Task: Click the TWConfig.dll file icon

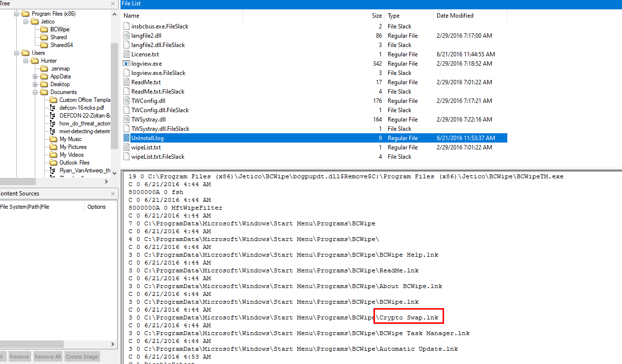Action: click(126, 101)
